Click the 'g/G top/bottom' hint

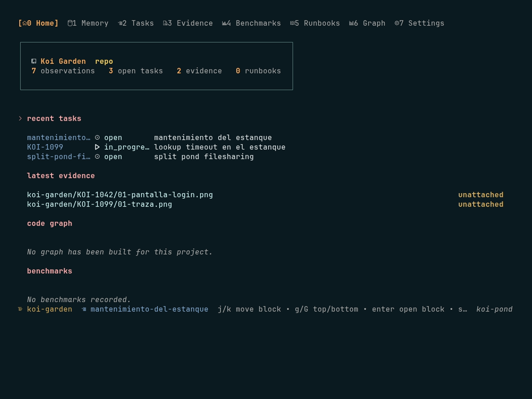(326, 309)
